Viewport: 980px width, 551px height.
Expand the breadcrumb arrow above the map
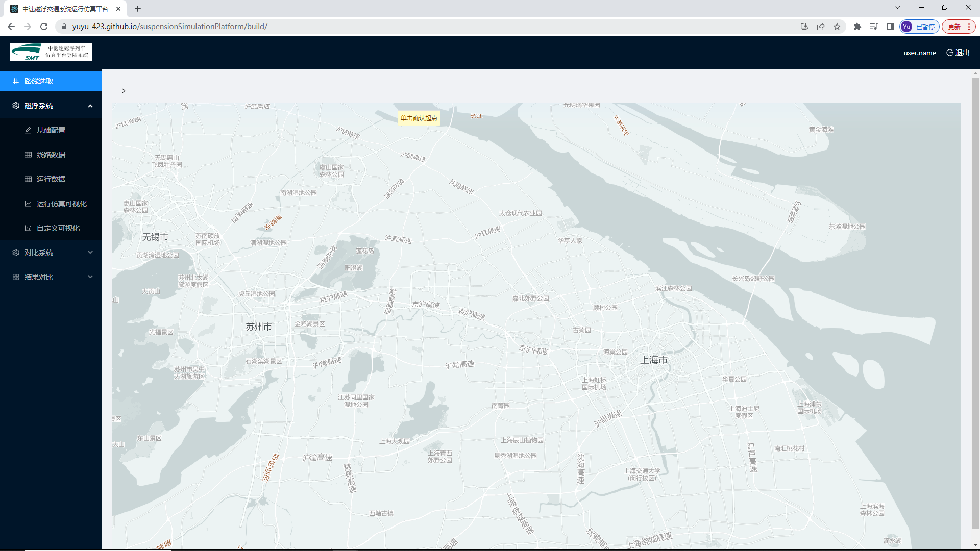tap(124, 91)
